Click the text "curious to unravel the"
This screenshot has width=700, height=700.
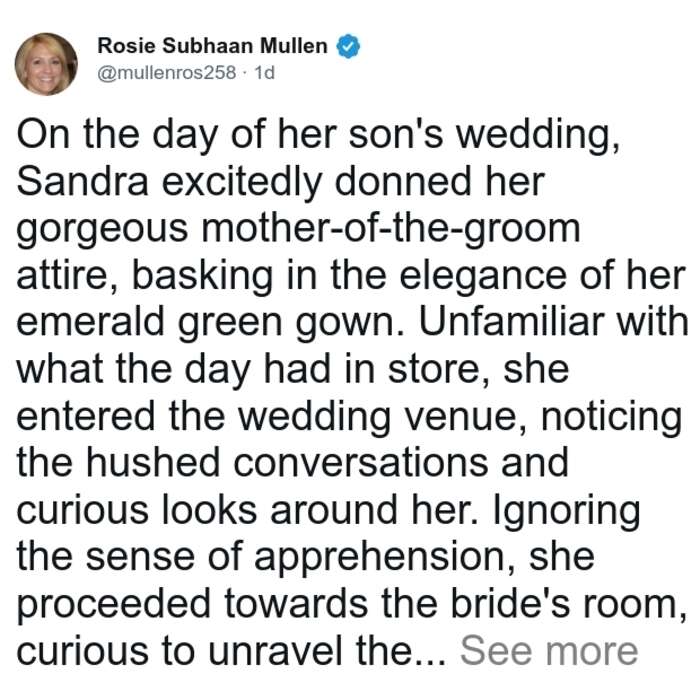click(214, 651)
